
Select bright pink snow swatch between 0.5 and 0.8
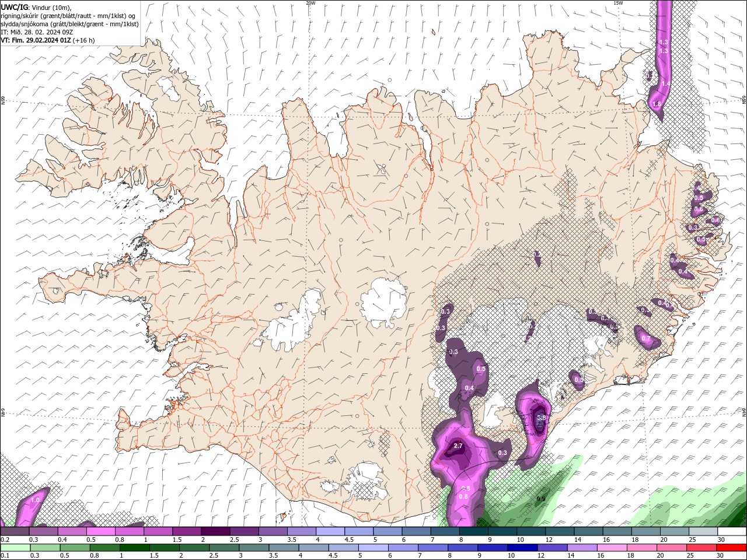[x=100, y=531]
